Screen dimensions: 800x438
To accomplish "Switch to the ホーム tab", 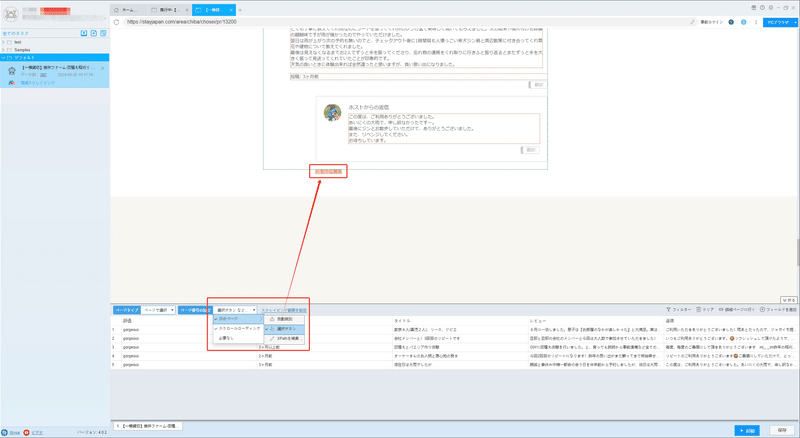I will 128,10.
